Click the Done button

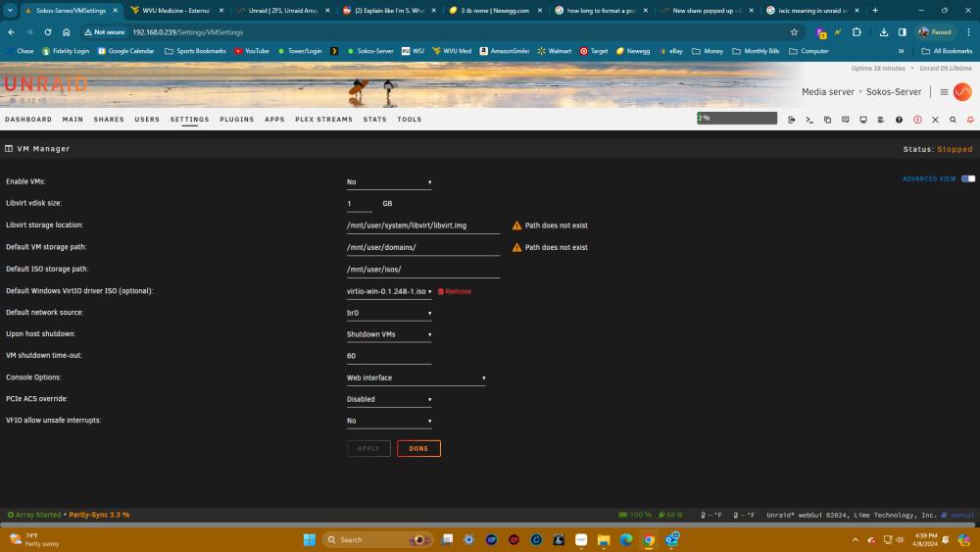tap(418, 448)
